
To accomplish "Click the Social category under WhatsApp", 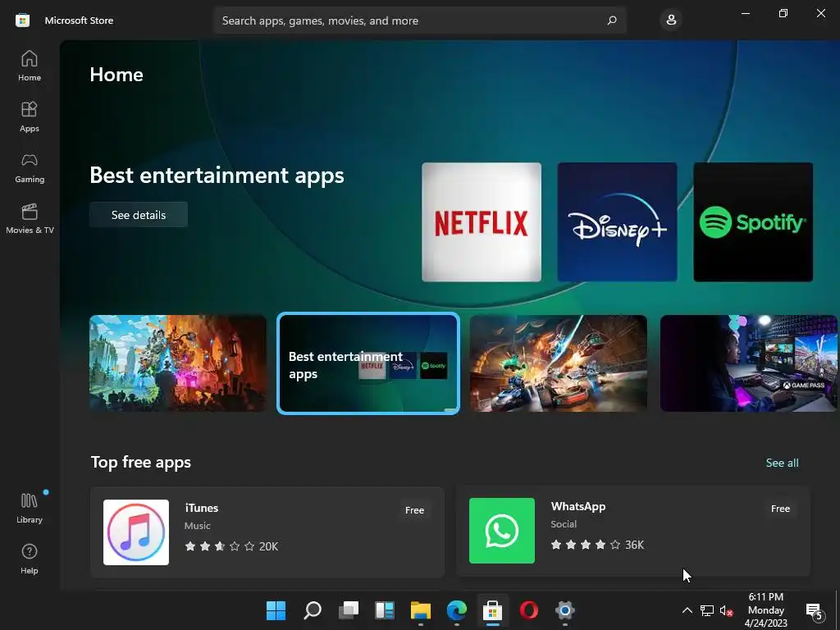I will (x=564, y=524).
